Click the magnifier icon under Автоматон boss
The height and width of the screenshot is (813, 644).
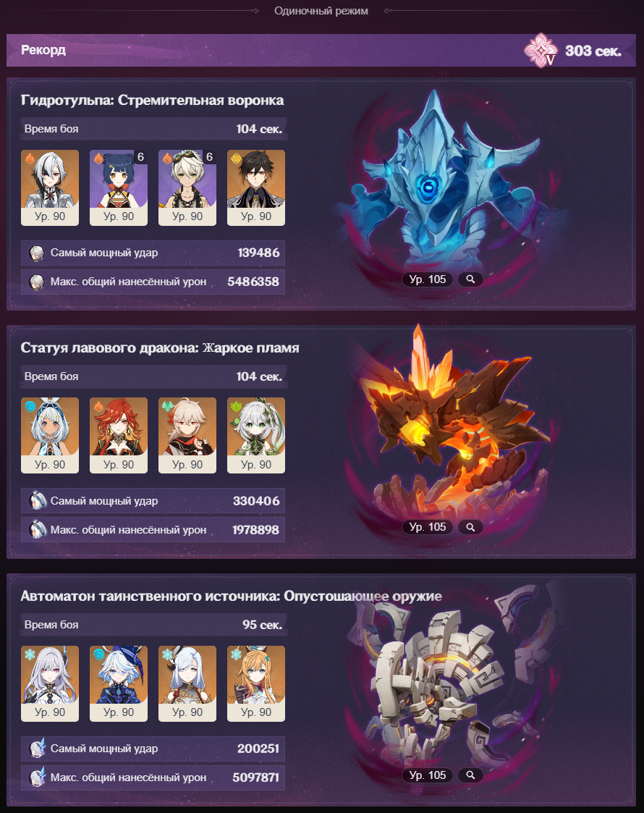470,775
